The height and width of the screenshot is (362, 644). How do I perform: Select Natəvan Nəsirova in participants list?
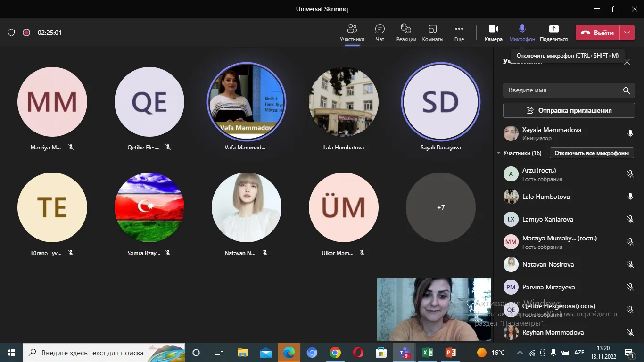coord(547,264)
